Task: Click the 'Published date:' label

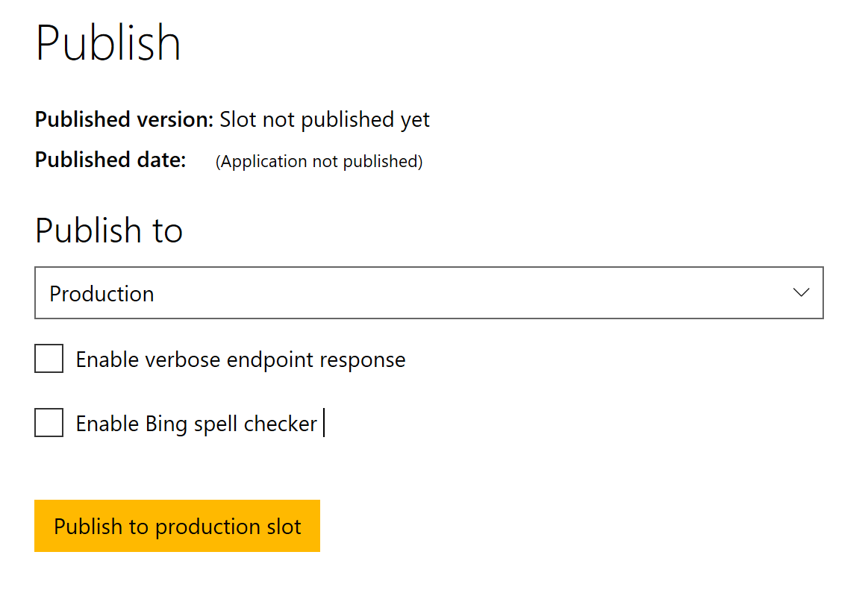Action: (110, 160)
